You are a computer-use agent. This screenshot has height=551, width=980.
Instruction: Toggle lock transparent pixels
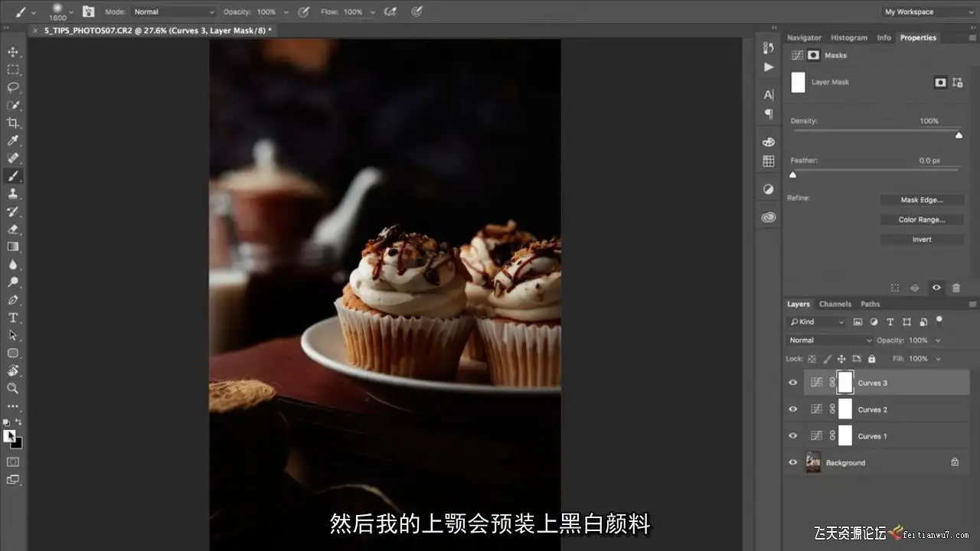[812, 359]
